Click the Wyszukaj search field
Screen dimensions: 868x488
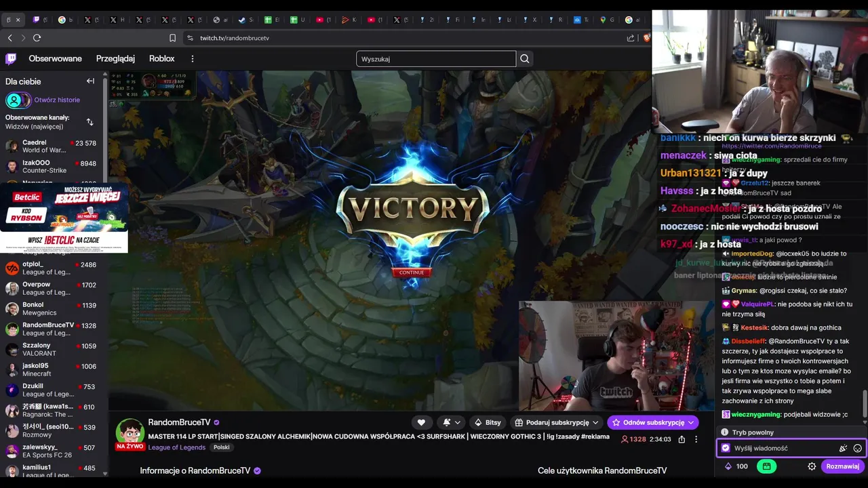point(436,59)
